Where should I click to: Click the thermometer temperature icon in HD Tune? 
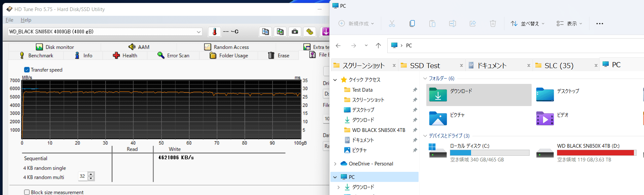click(214, 32)
